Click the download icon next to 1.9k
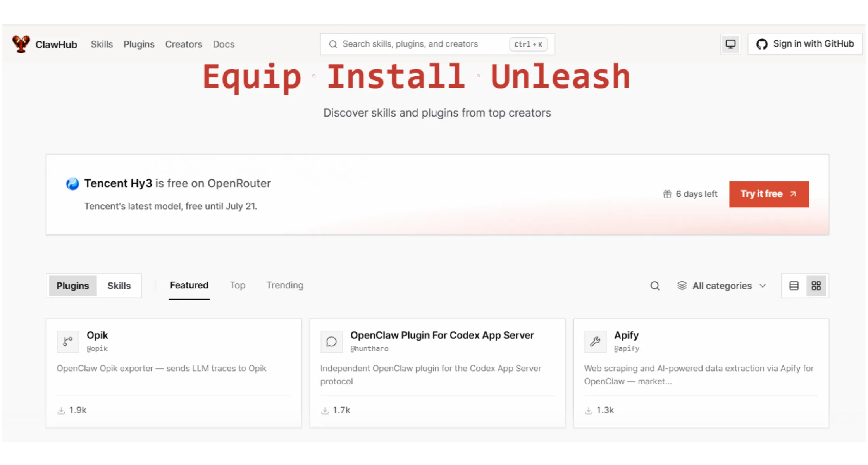This screenshot has width=868, height=465. point(61,411)
